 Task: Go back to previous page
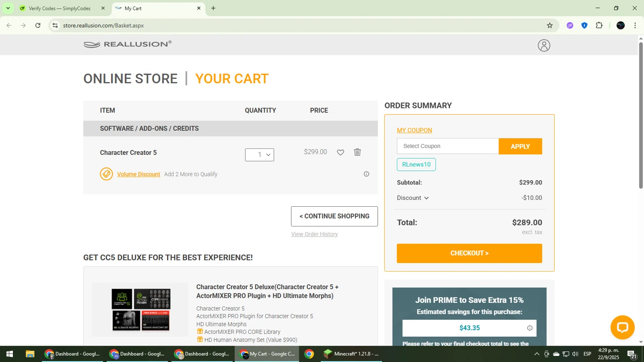click(9, 25)
